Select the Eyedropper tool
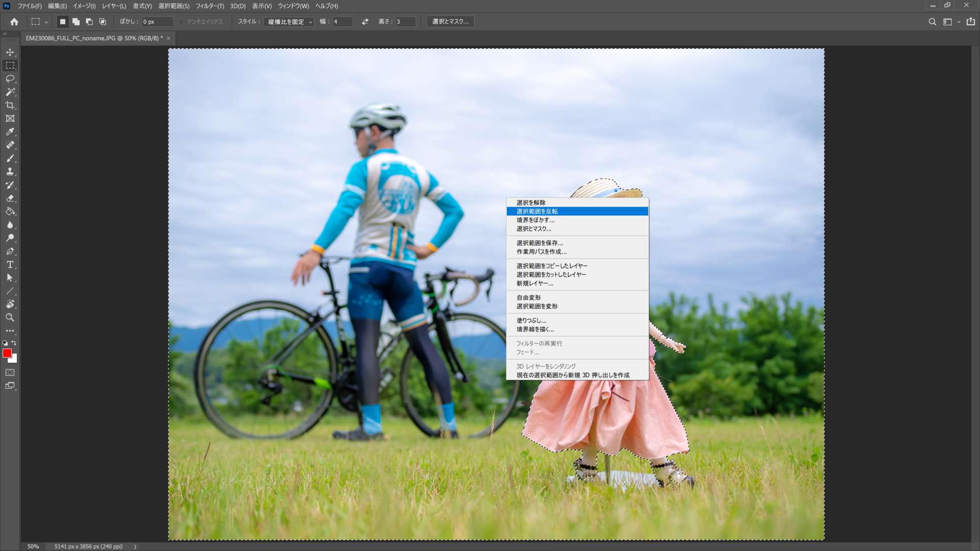 10,132
